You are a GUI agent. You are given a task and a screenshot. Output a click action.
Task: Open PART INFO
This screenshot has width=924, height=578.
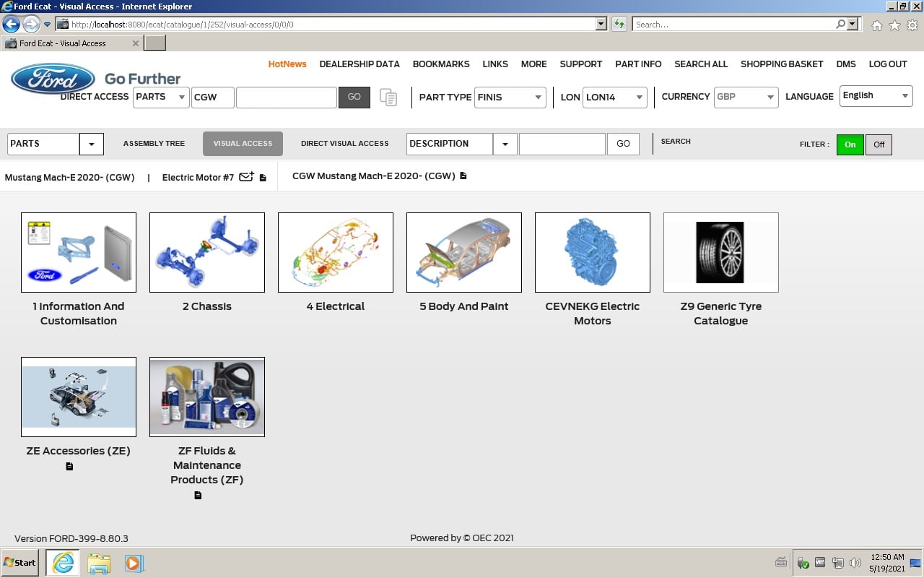pyautogui.click(x=638, y=64)
